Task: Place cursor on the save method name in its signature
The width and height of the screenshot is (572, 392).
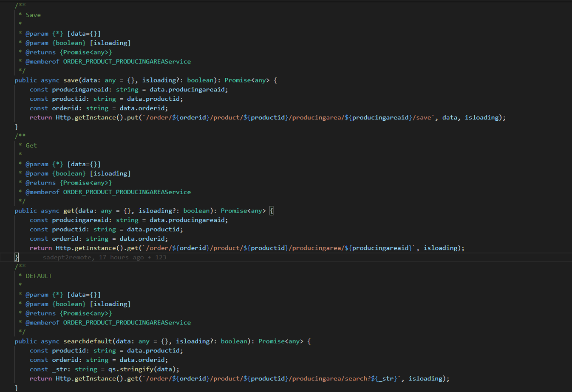Action: tap(71, 80)
